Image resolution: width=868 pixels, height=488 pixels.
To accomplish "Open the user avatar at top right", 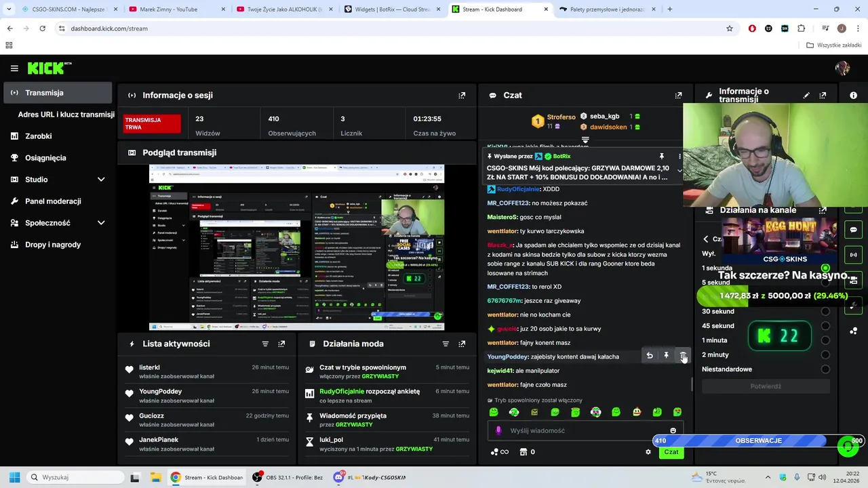I will point(842,68).
